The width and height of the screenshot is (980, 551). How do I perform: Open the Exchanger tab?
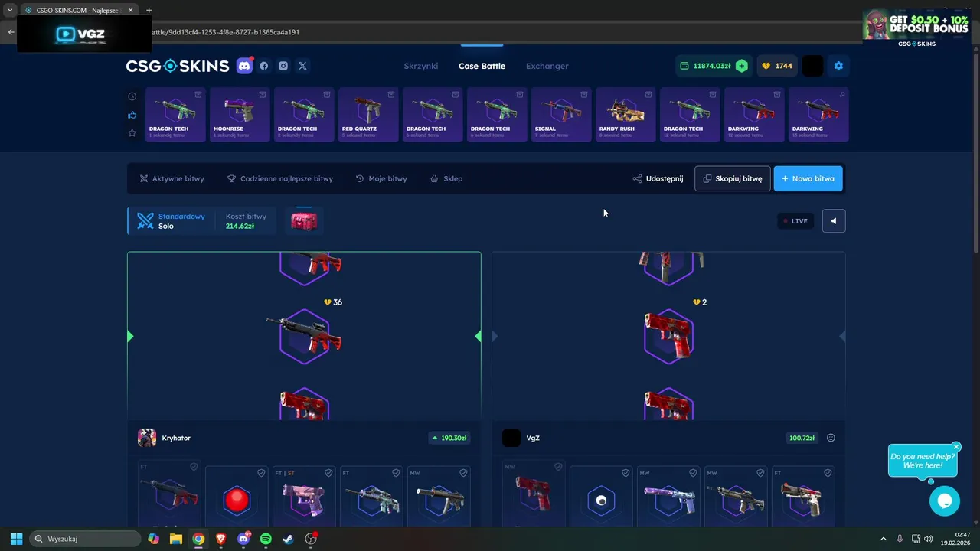coord(547,66)
